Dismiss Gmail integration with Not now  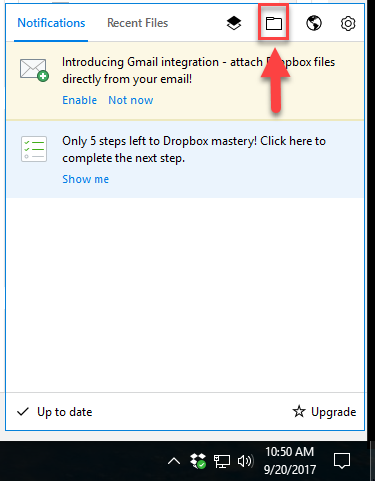(x=131, y=100)
